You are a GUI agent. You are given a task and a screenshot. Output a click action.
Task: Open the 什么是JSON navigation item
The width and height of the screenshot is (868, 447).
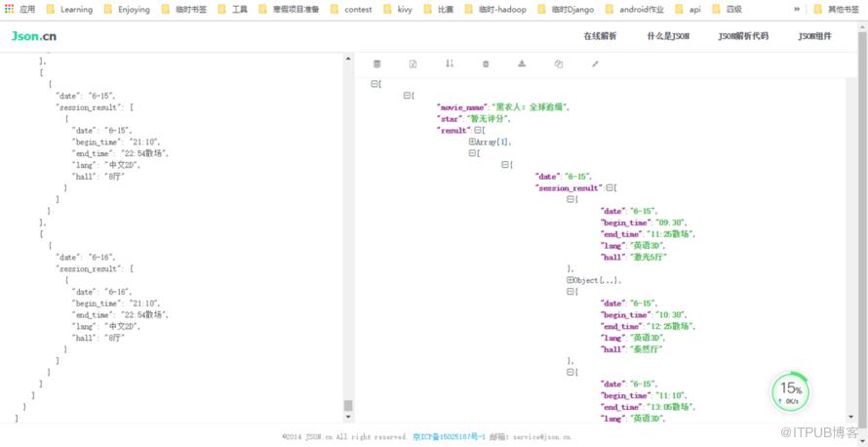pos(669,36)
